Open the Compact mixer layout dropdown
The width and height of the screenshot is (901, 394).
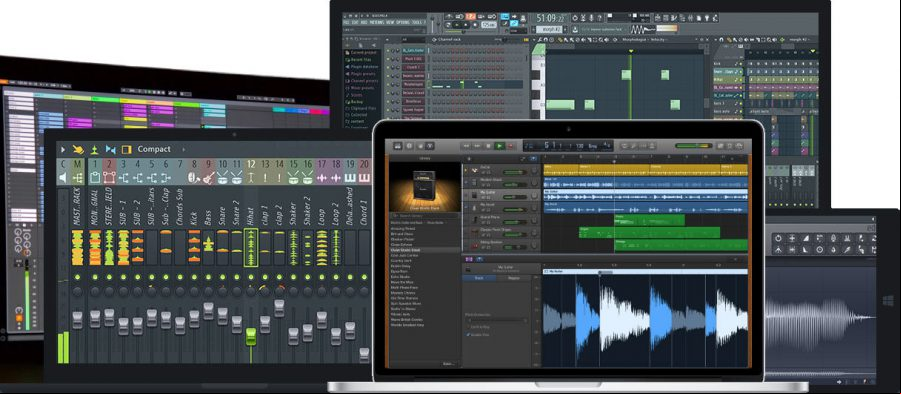click(154, 149)
